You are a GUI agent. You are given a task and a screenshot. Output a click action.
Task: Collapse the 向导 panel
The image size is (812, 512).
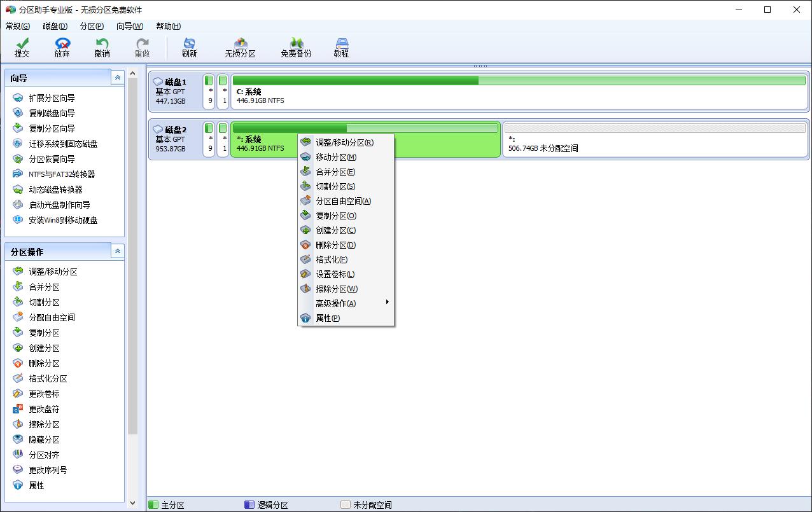(117, 77)
